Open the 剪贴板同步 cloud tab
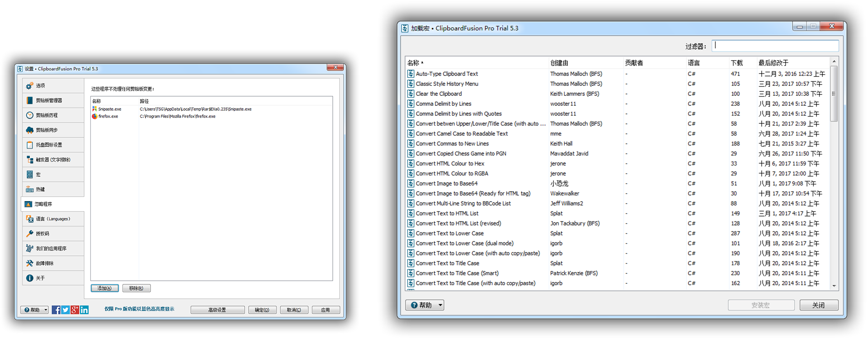 [x=53, y=130]
